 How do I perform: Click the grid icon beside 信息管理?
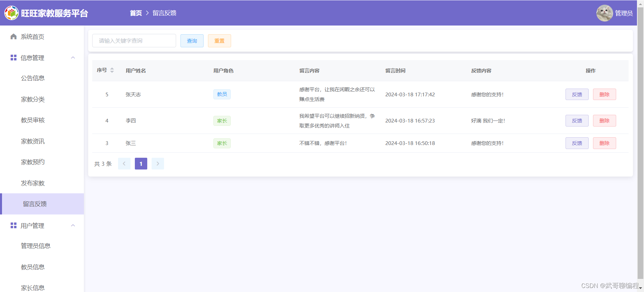tap(13, 58)
